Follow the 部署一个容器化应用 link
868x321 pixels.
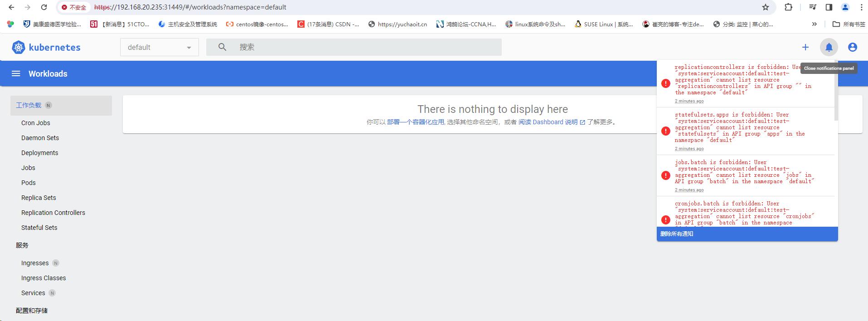tap(416, 122)
